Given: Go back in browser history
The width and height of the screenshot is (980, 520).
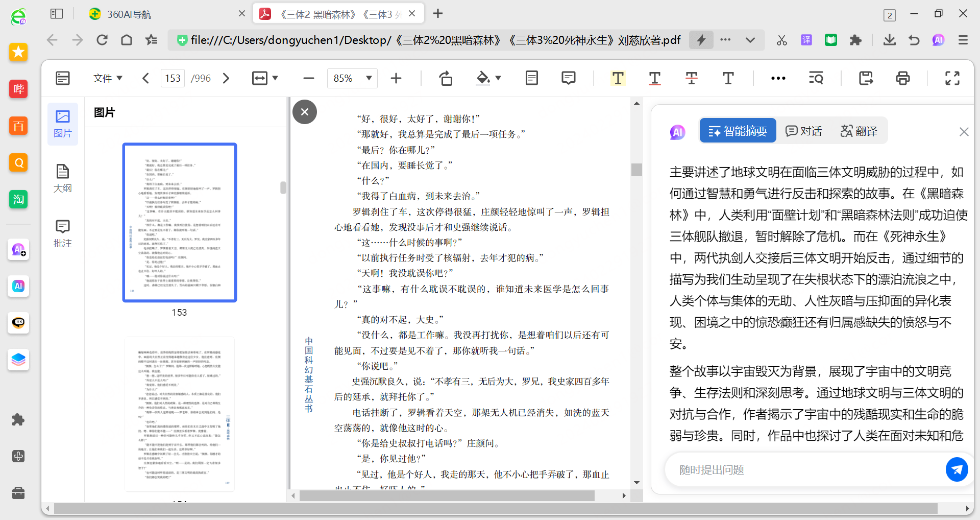Looking at the screenshot, I should [52, 40].
